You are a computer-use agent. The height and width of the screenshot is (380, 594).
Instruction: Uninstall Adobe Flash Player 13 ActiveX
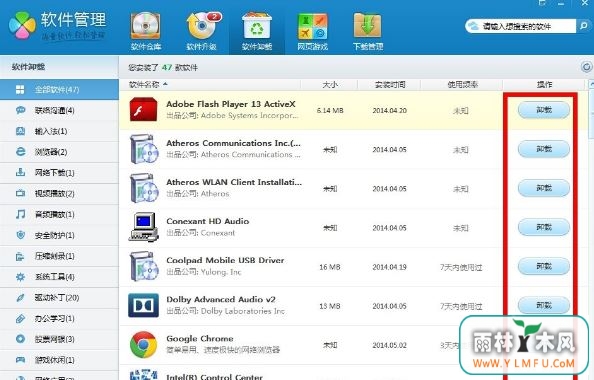[x=544, y=110]
